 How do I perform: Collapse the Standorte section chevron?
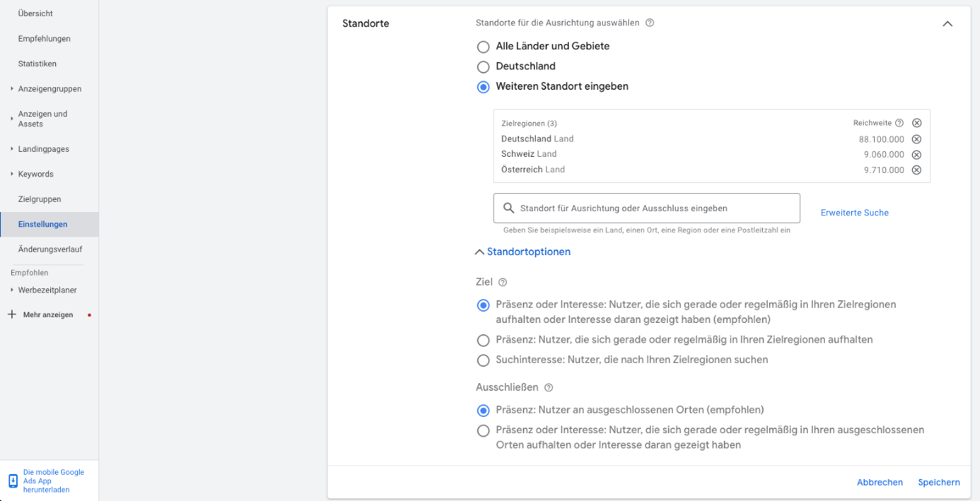coord(947,23)
